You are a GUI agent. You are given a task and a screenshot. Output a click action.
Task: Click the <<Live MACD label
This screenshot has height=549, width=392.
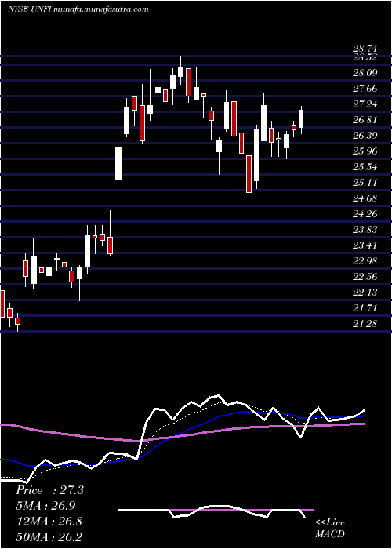[x=330, y=529]
